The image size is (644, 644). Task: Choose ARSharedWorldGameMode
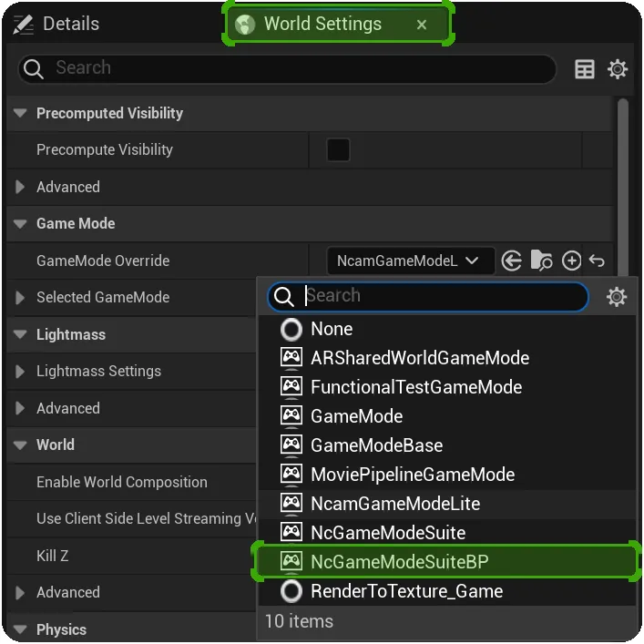point(447,358)
